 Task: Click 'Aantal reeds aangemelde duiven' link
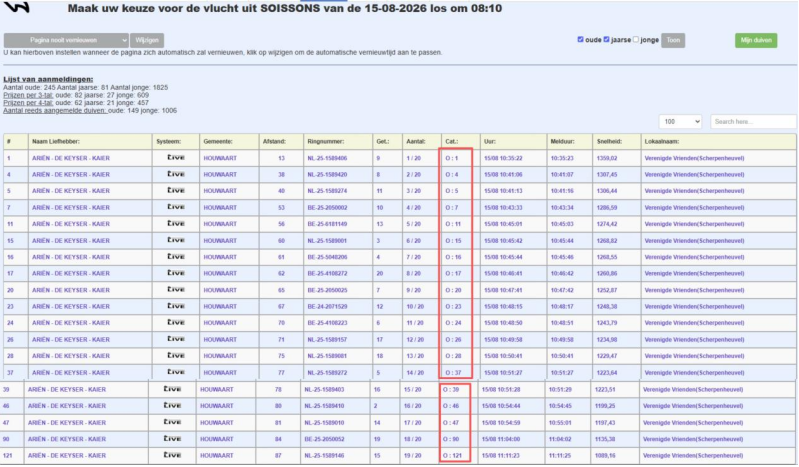pyautogui.click(x=55, y=110)
